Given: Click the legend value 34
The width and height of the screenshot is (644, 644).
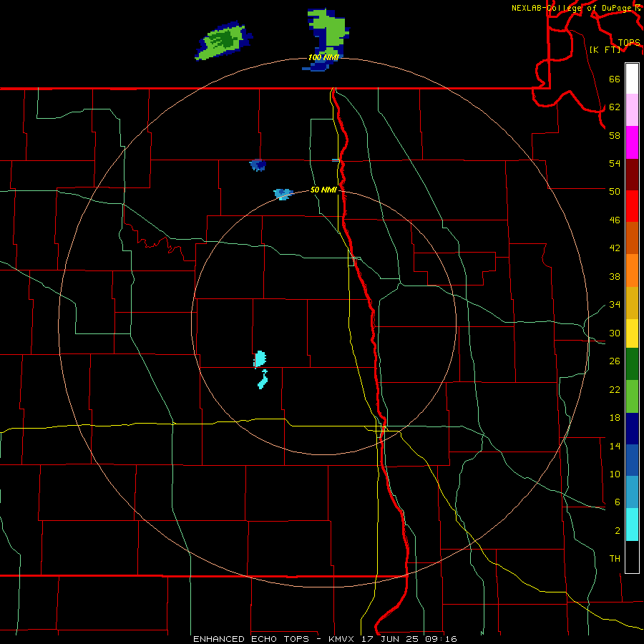Looking at the screenshot, I should (x=615, y=305).
